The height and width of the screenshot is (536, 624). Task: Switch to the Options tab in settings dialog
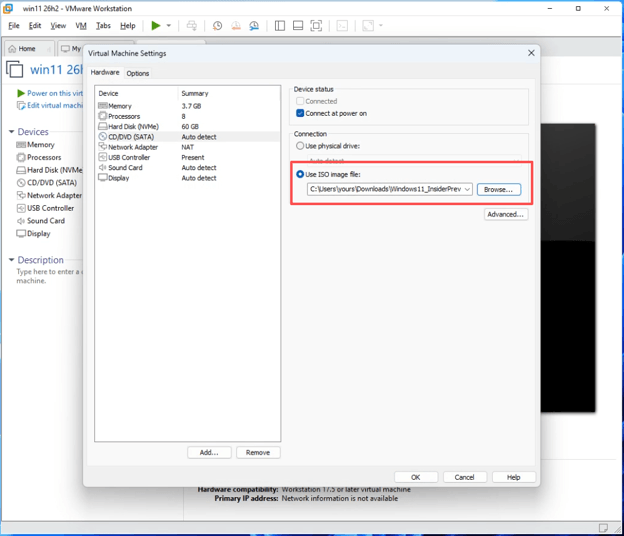138,73
